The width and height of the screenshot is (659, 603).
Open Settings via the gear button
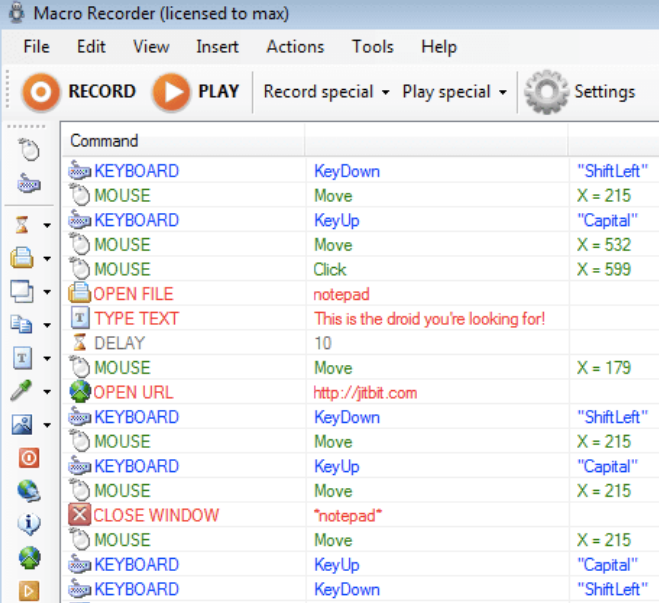pyautogui.click(x=580, y=92)
